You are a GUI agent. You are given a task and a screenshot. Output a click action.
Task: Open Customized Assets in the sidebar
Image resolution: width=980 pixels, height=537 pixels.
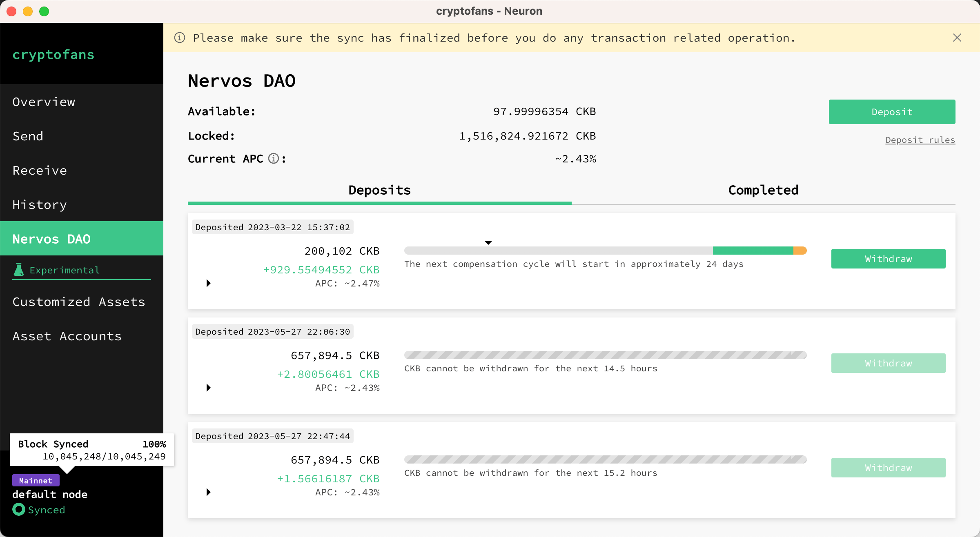[79, 302]
